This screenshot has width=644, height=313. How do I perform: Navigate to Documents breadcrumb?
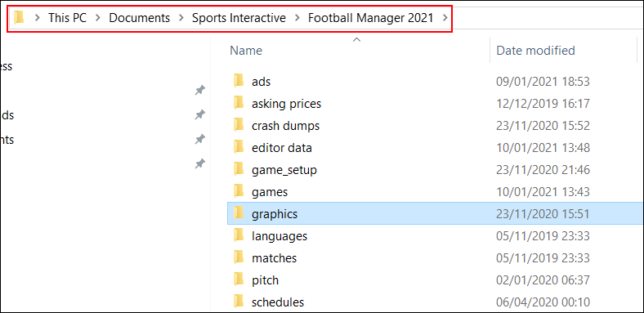[x=139, y=18]
